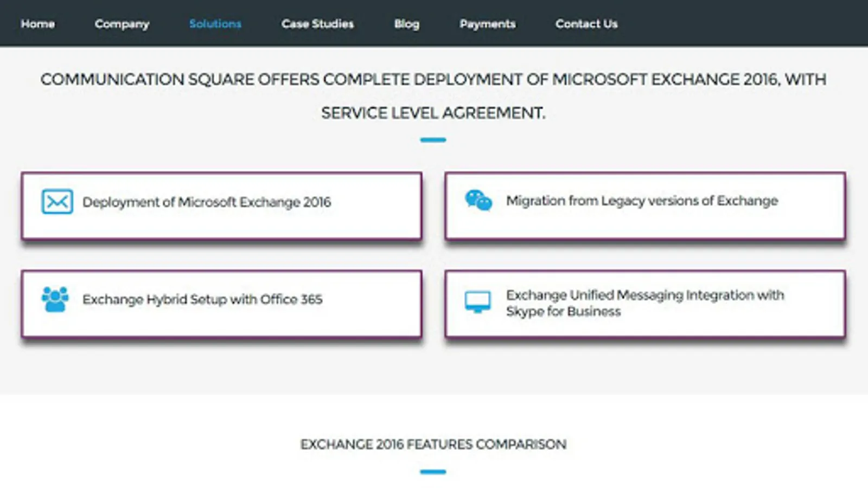
Task: Go to Contact Us
Action: click(x=586, y=24)
